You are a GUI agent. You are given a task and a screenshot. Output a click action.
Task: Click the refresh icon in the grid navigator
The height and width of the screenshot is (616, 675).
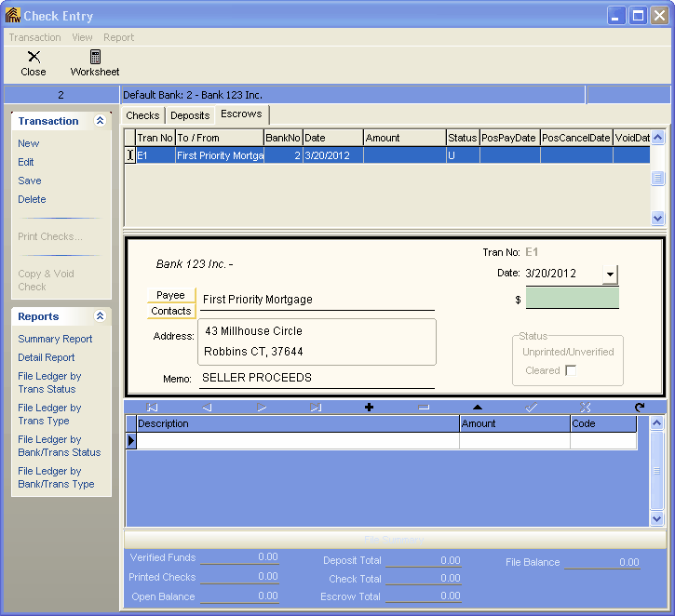[639, 408]
